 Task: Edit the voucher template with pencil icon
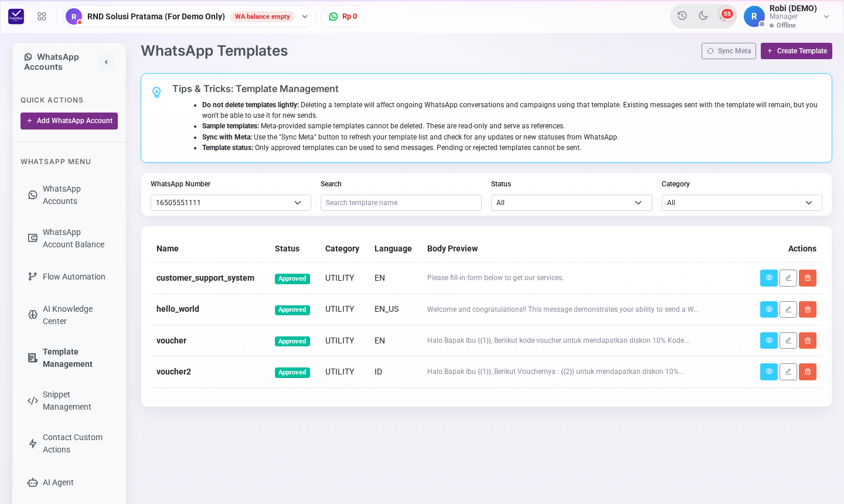click(788, 340)
